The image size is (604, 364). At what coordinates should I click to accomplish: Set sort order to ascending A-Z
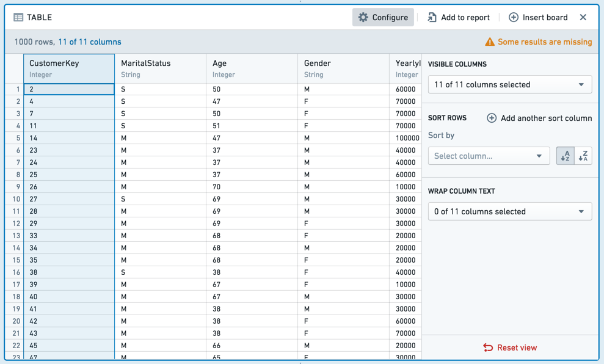pos(565,156)
